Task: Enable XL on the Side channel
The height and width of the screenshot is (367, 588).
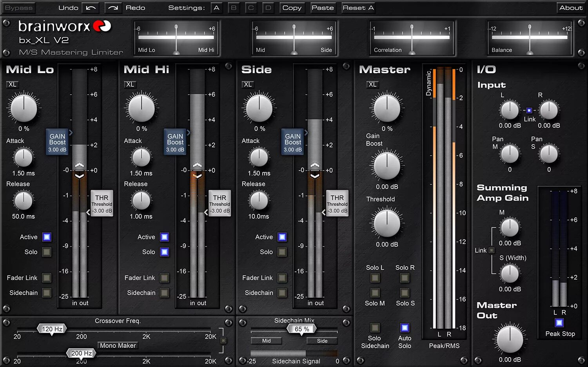Action: [x=247, y=84]
